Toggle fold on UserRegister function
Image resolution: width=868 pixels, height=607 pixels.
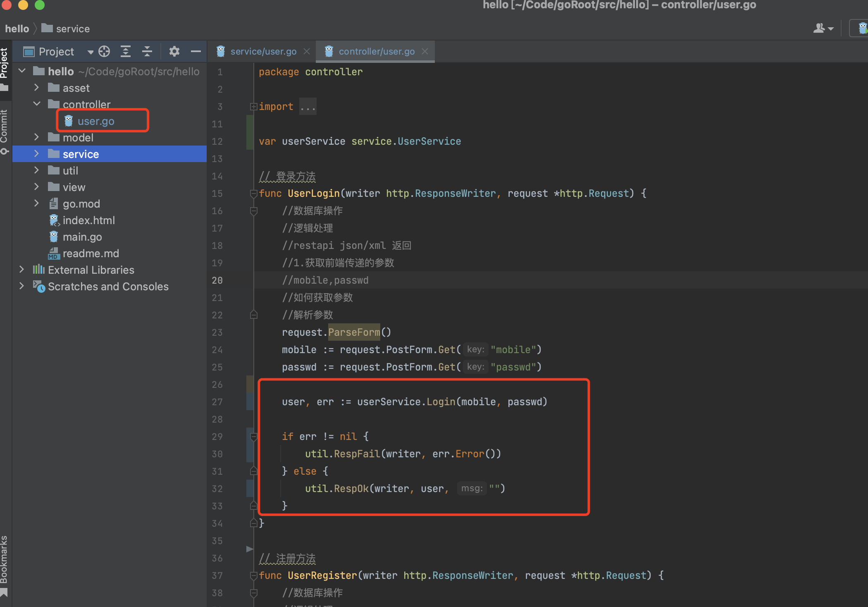click(254, 575)
